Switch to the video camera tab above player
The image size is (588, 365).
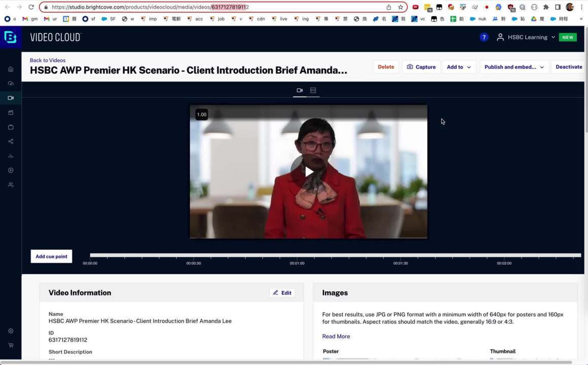pyautogui.click(x=300, y=90)
